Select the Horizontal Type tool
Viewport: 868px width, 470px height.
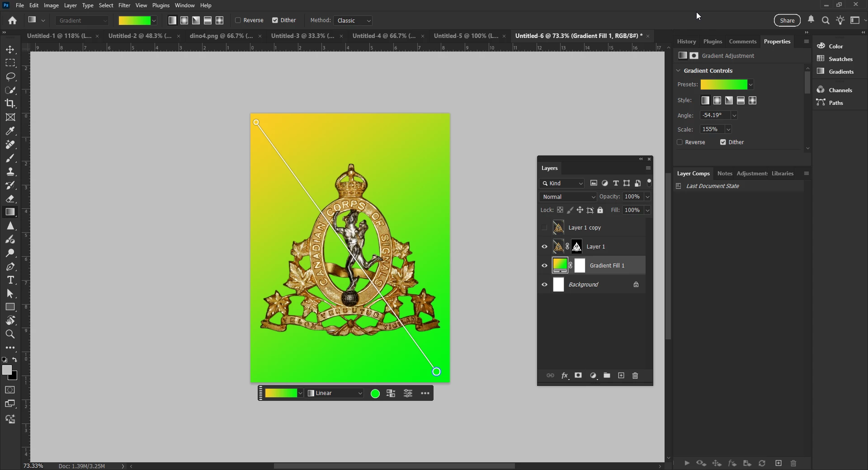10,280
